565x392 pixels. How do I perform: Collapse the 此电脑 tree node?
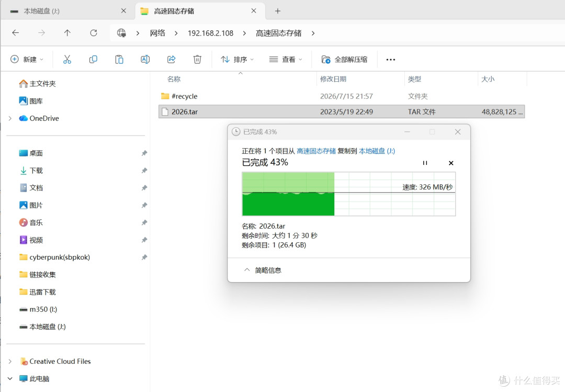click(x=10, y=379)
